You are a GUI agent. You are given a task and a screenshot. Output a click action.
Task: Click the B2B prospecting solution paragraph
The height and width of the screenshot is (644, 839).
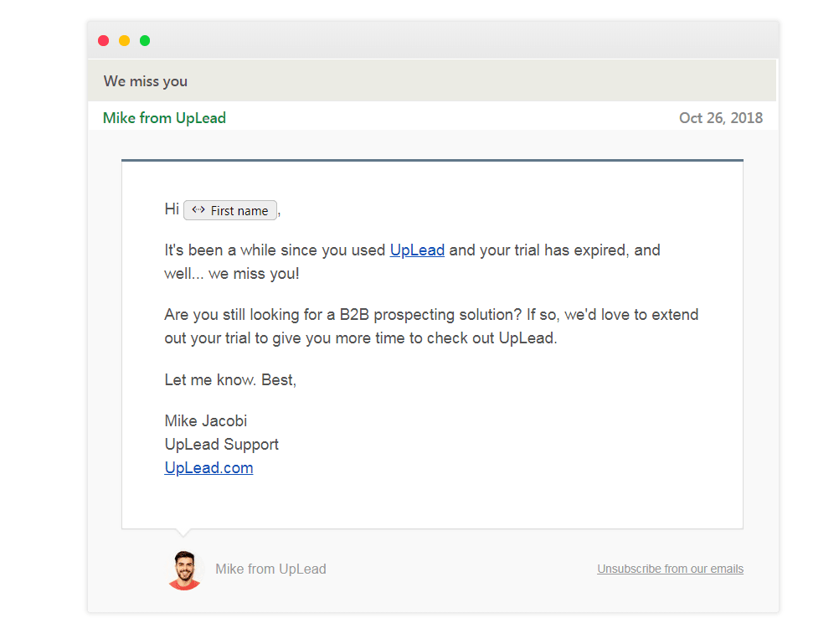pyautogui.click(x=431, y=326)
